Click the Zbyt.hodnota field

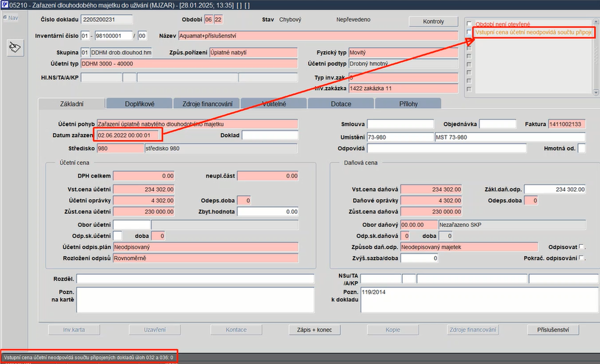tap(268, 211)
